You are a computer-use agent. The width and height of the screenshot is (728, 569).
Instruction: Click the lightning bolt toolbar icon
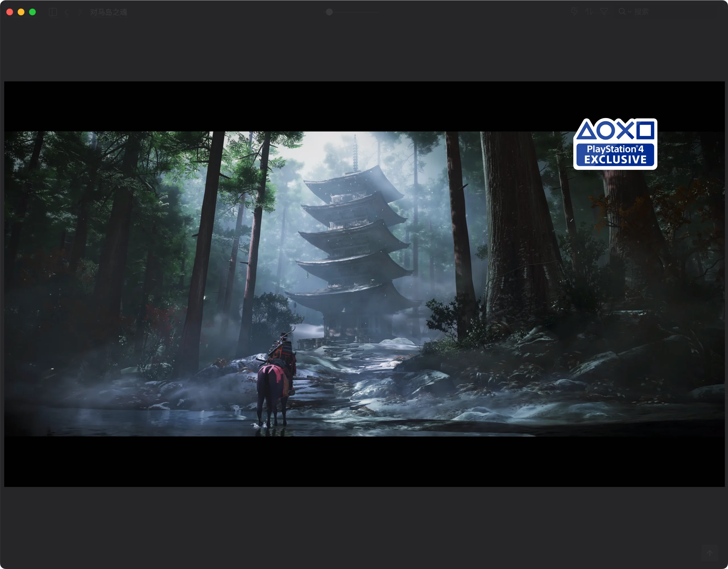click(574, 12)
